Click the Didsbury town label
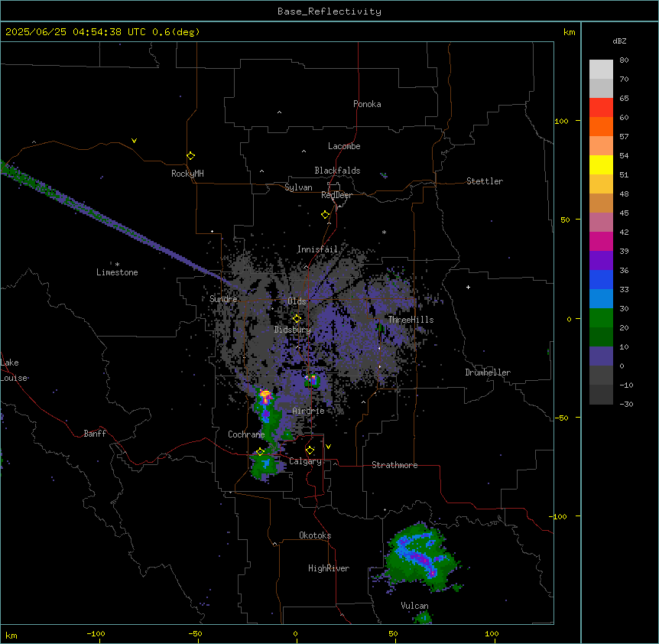Screen dimensions: 659x644 293,330
